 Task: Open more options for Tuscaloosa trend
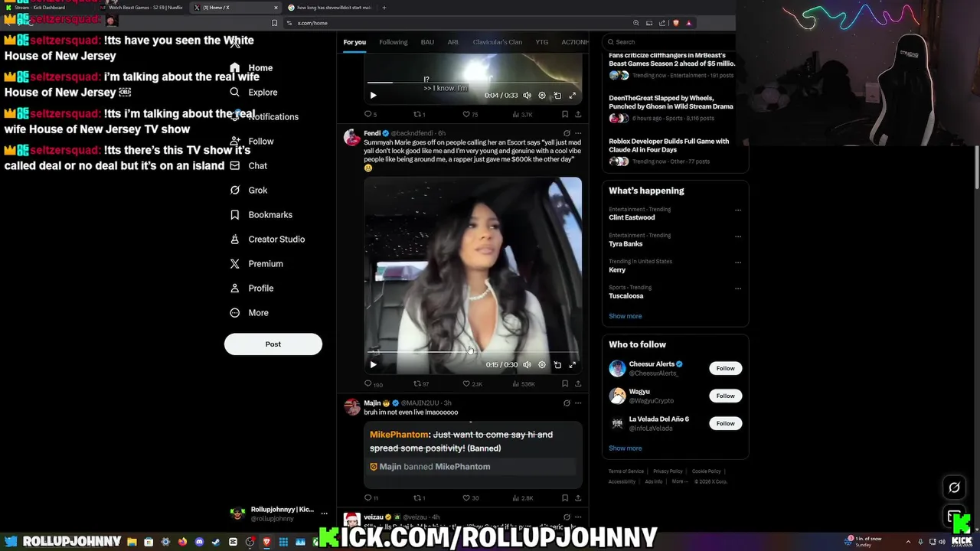coord(738,289)
